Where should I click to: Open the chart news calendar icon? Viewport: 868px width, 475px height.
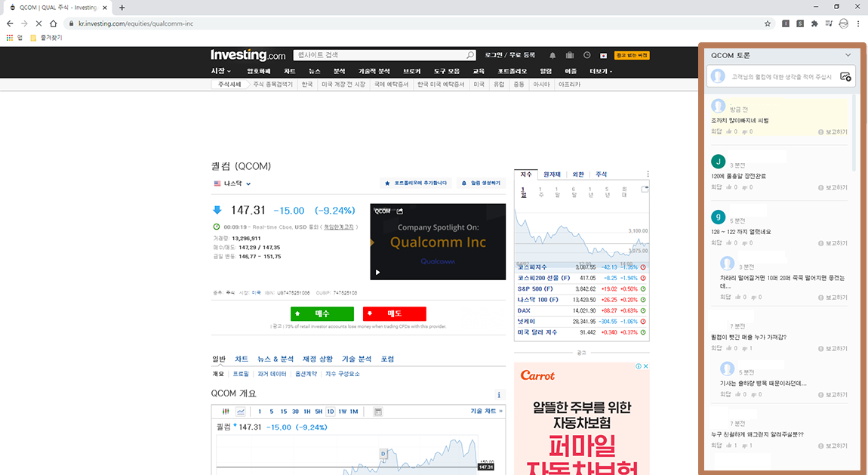(x=378, y=412)
